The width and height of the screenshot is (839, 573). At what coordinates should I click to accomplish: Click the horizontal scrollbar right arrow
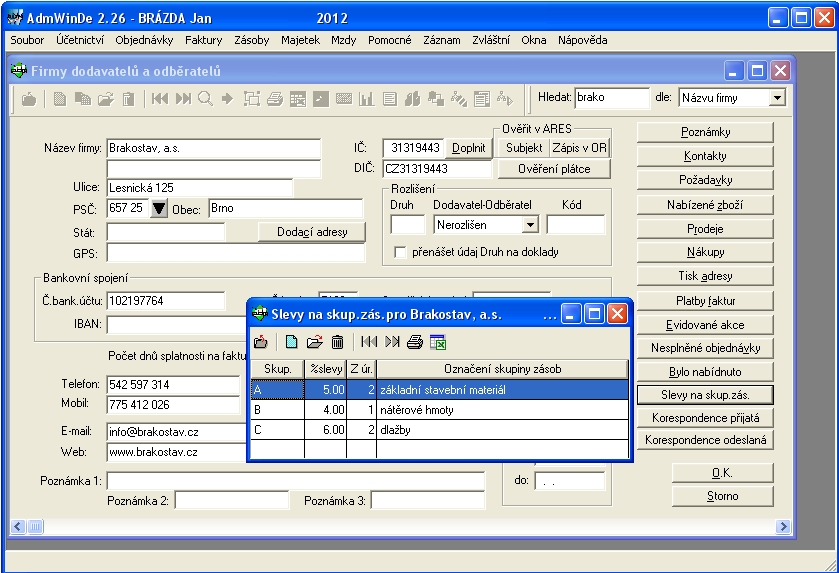[x=783, y=526]
